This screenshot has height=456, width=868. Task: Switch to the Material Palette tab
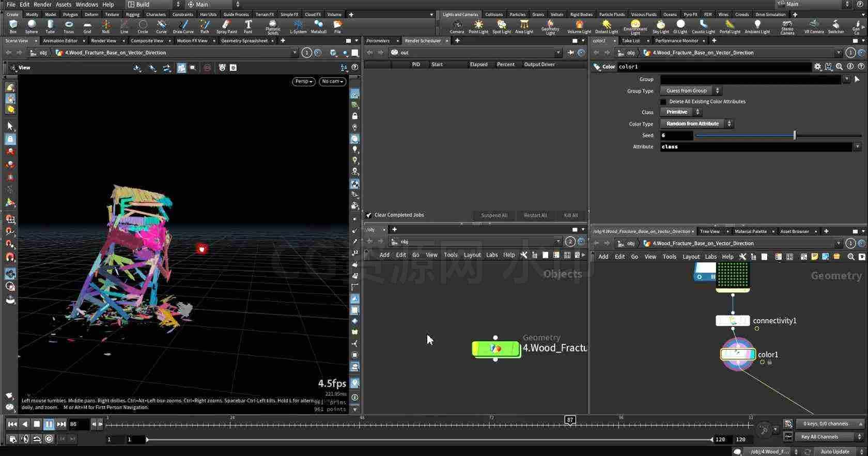pos(751,231)
